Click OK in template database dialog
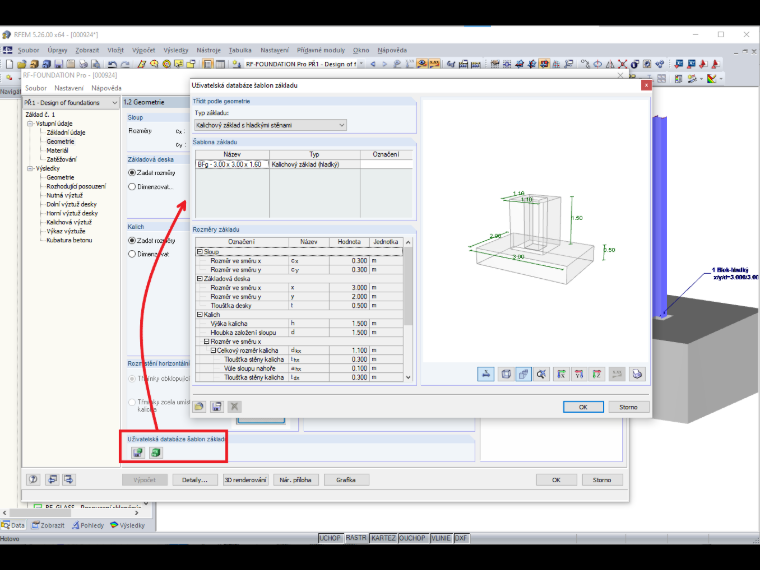Screen dimensions: 760x570 583,407
